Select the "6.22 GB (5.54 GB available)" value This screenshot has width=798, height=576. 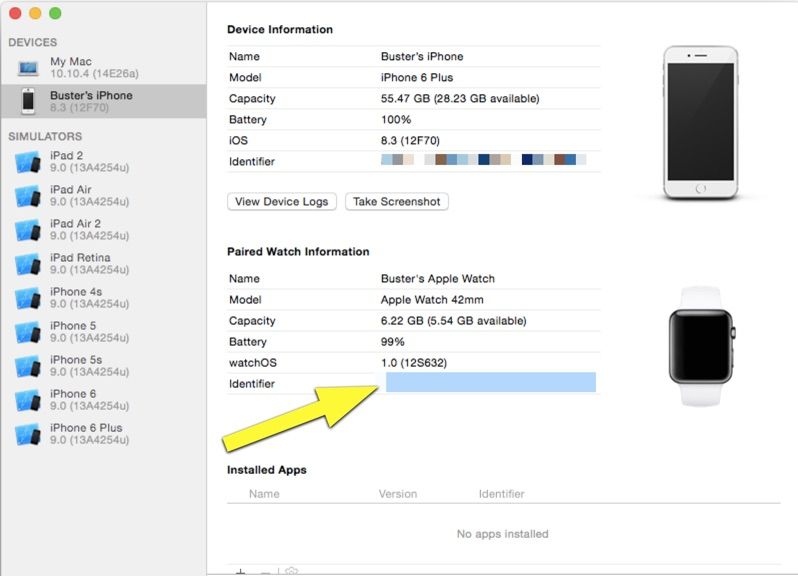pyautogui.click(x=453, y=321)
